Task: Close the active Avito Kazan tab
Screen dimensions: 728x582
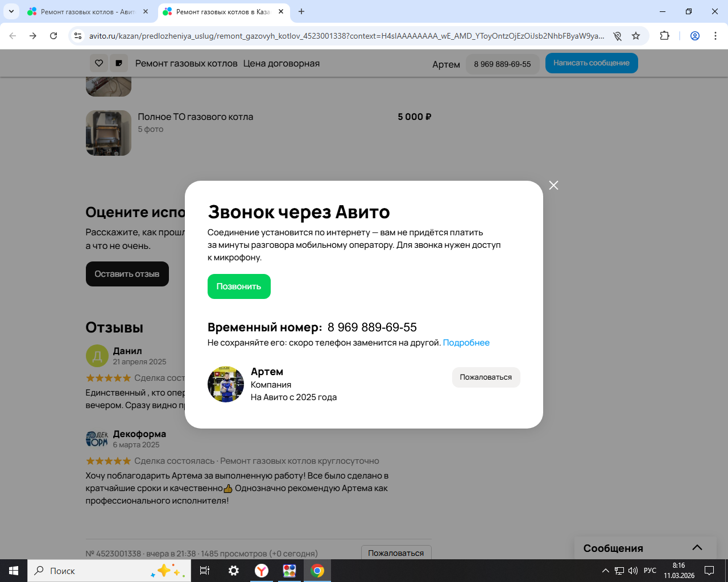Action: pyautogui.click(x=281, y=11)
